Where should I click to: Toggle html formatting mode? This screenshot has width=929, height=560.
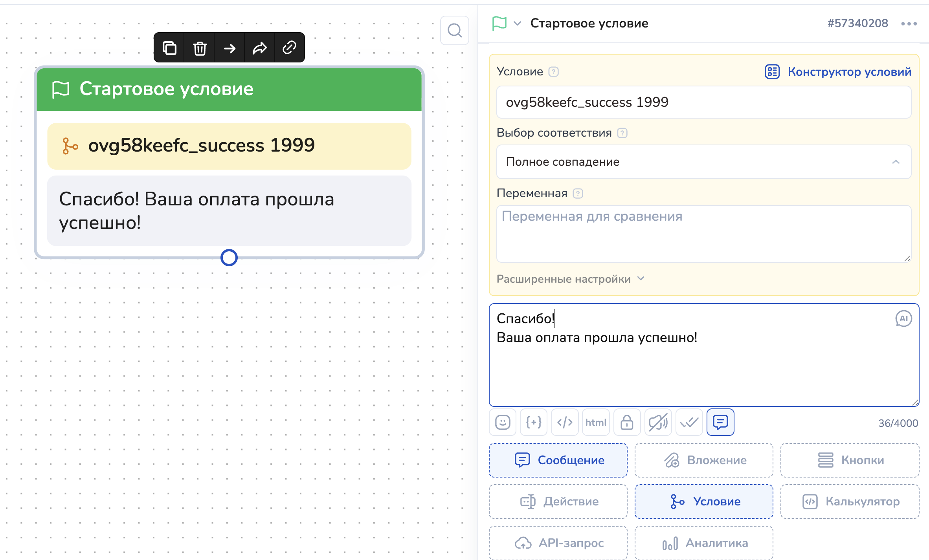tap(596, 423)
